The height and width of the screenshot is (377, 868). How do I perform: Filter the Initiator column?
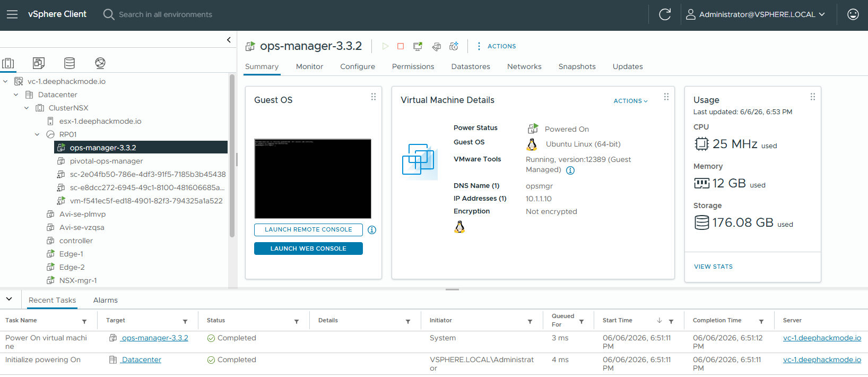[x=530, y=321]
